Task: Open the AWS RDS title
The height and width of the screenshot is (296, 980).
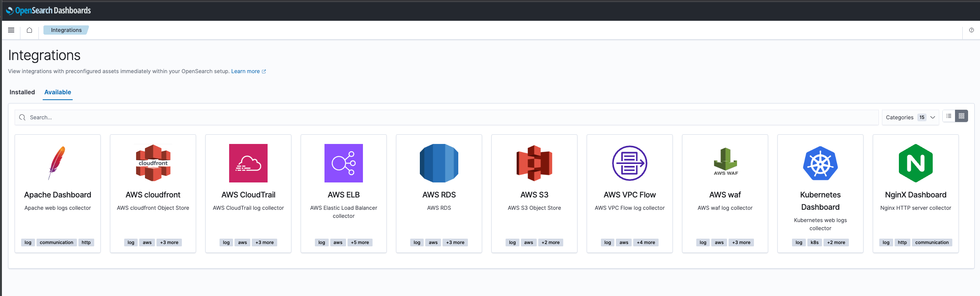Action: point(439,195)
